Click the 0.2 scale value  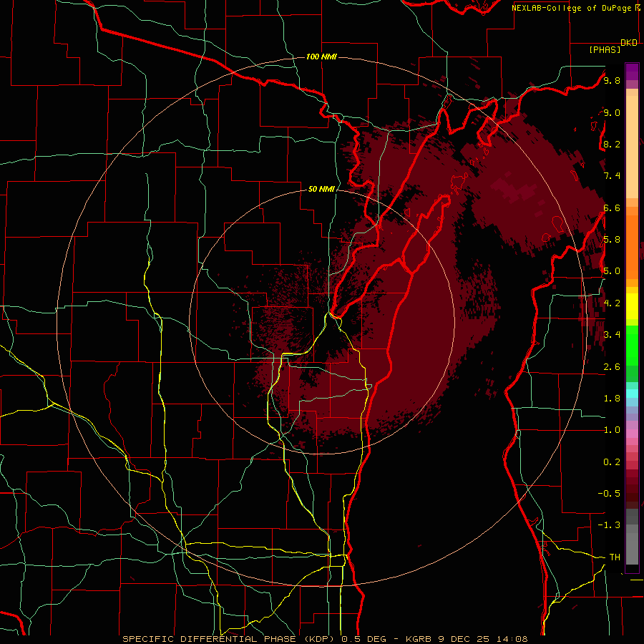click(612, 462)
